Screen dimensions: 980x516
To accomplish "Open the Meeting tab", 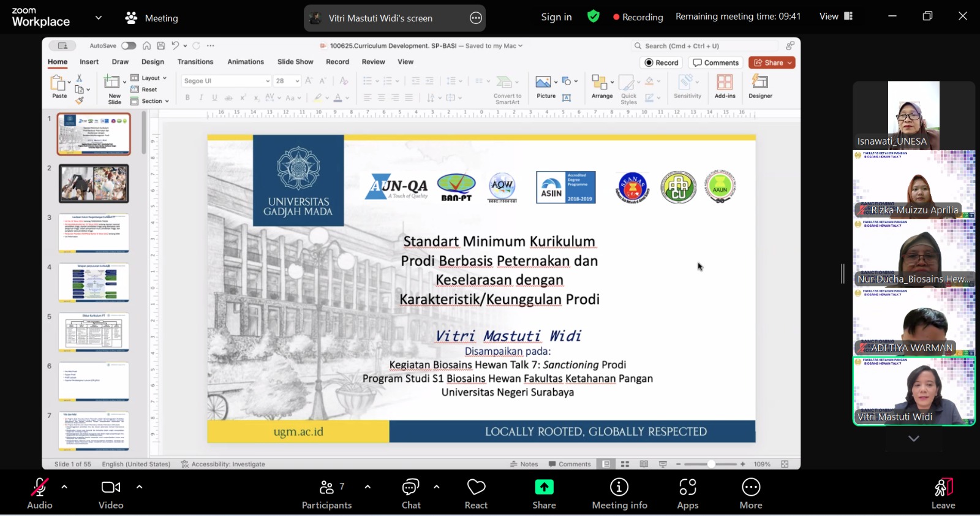I will (152, 18).
